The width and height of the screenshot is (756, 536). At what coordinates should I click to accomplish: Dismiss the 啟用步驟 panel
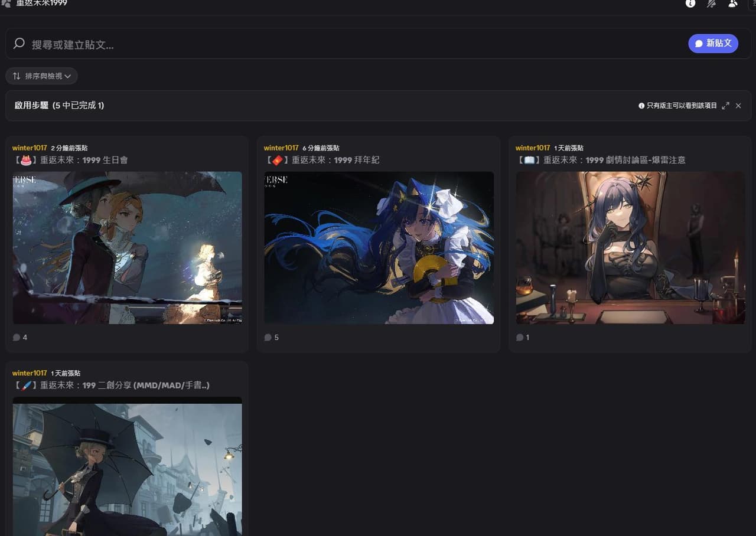tap(738, 106)
